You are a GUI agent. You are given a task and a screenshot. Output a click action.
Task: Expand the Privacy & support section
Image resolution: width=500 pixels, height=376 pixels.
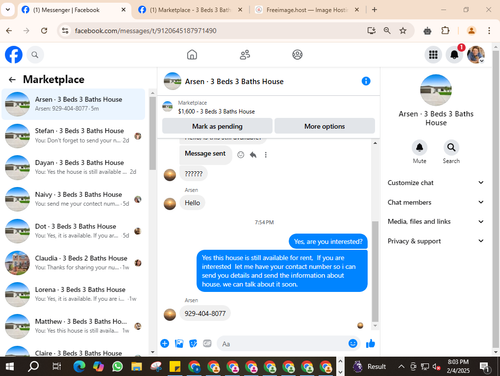436,241
